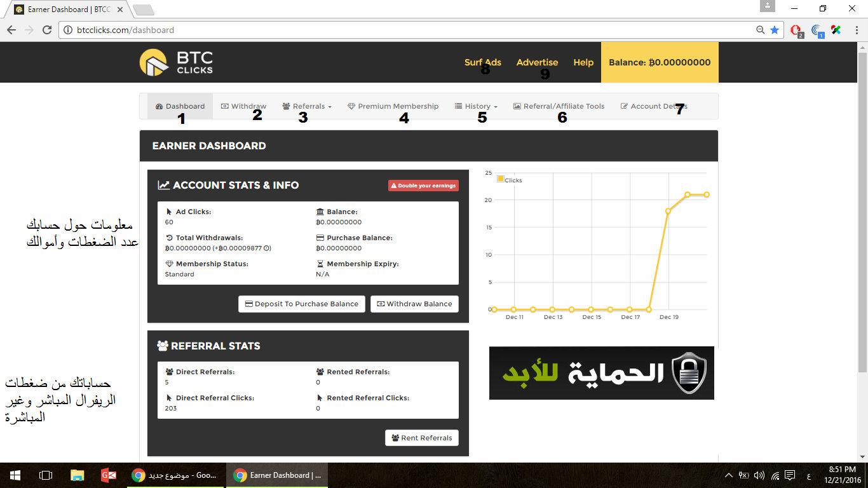The height and width of the screenshot is (488, 868).
Task: Open the Windows Start menu
Action: [x=15, y=475]
